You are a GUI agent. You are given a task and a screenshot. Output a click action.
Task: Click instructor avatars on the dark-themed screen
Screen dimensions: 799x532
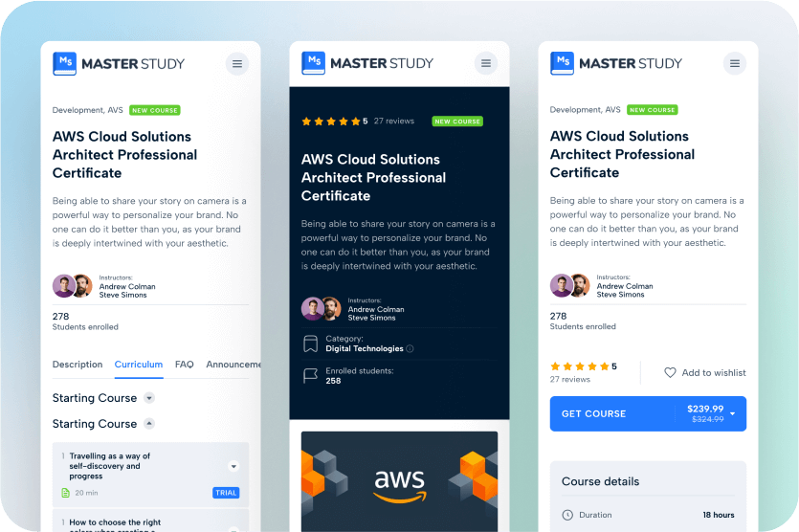[321, 309]
